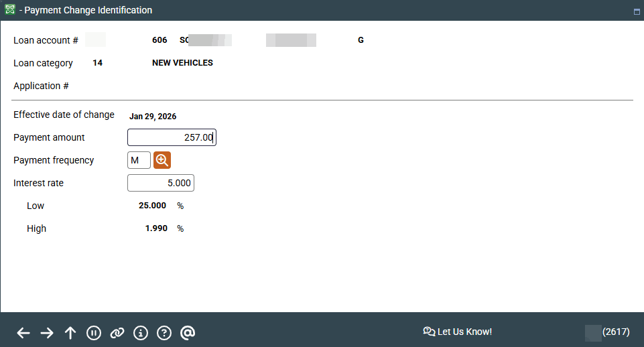Viewport: 644px width, 347px height.
Task: Click the back arrow in bottom toolbar
Action: tap(23, 333)
